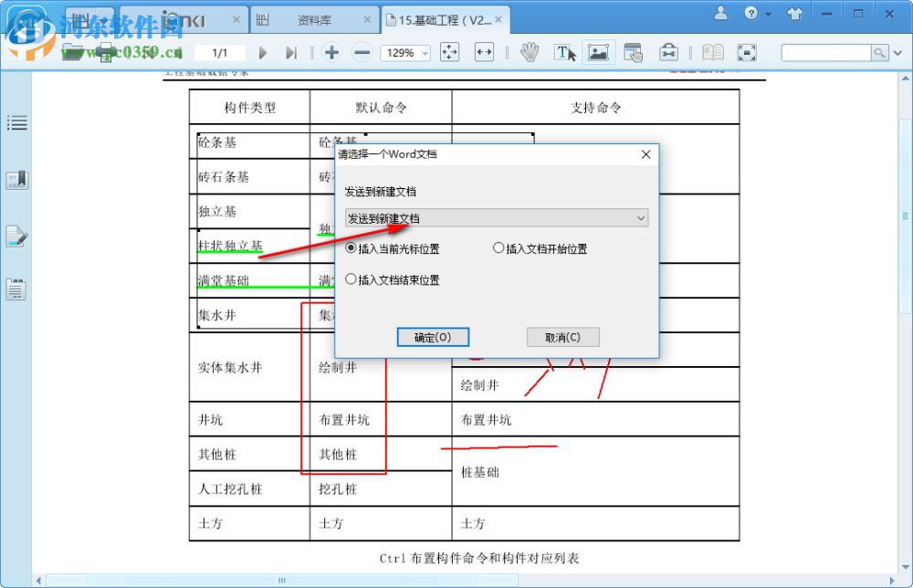Open the two-page reading view
This screenshot has height=588, width=913.
point(712,52)
